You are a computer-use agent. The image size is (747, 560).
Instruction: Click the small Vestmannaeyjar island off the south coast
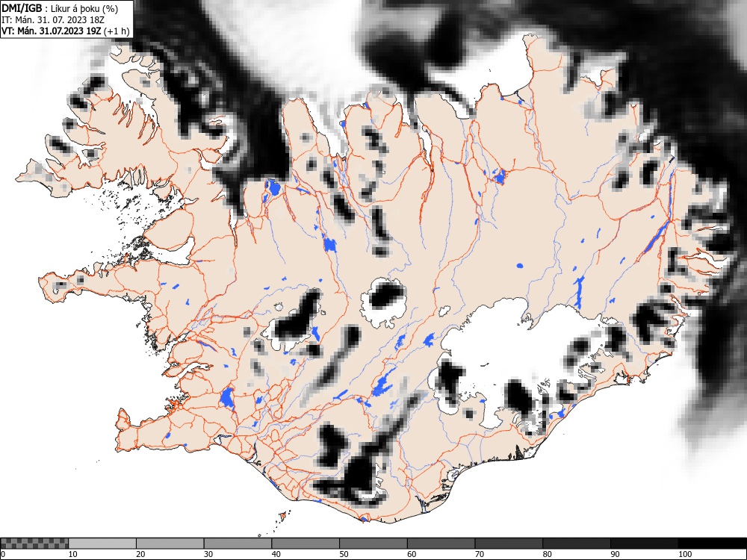(x=283, y=516)
